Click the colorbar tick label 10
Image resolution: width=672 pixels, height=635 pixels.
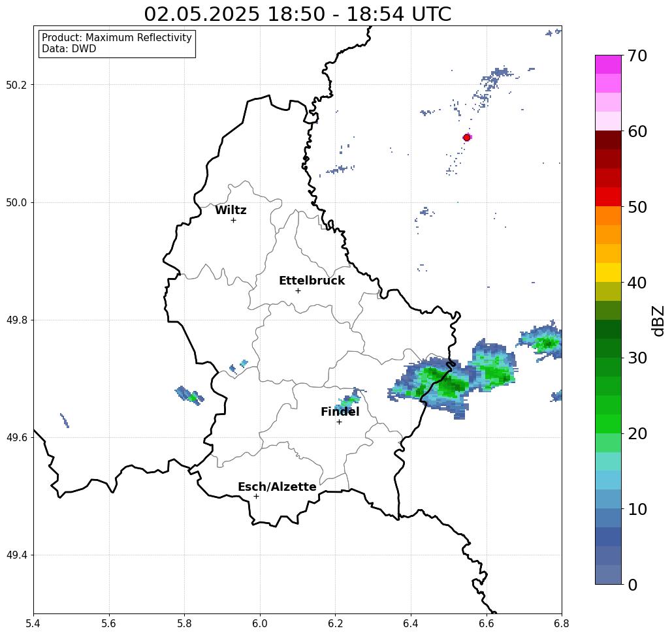[x=637, y=509]
